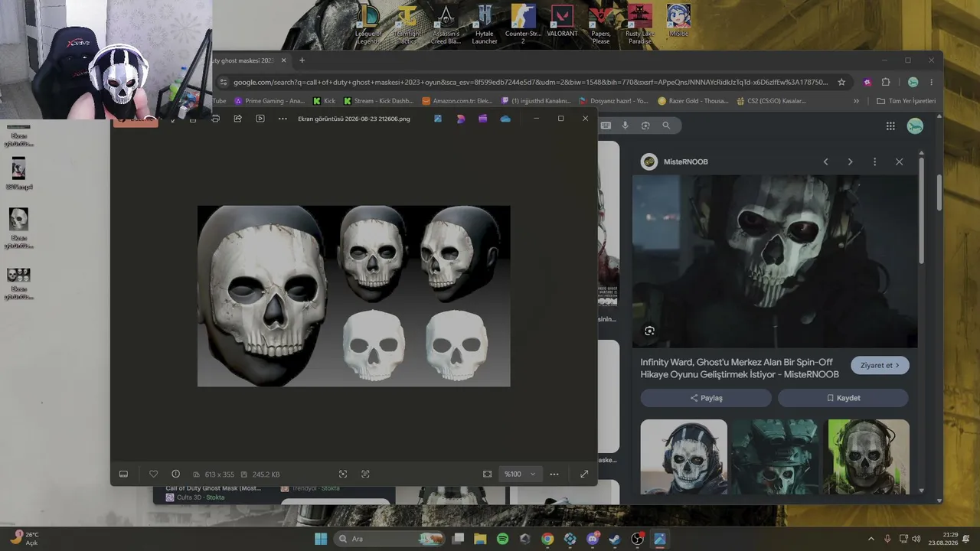Image resolution: width=980 pixels, height=551 pixels.
Task: Open the Windows Start menu
Action: 321,539
